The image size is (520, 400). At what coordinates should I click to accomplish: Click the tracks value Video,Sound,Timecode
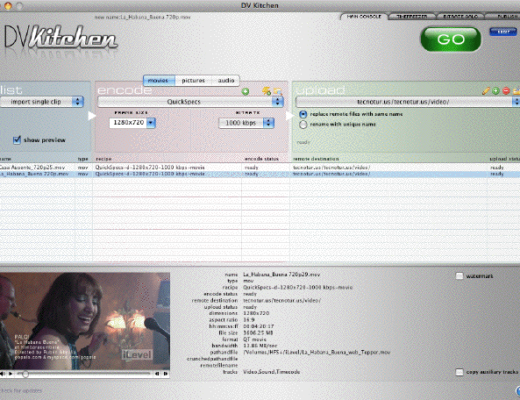coord(272,372)
